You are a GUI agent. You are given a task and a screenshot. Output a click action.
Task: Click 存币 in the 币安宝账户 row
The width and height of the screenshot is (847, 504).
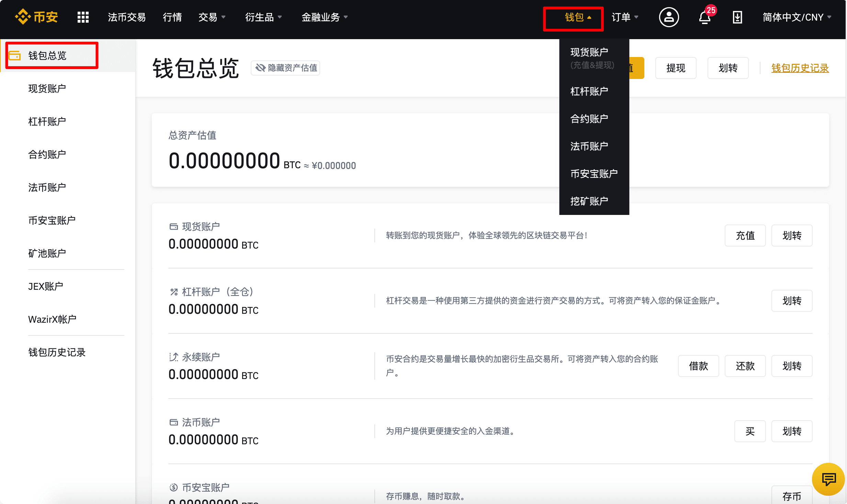point(792,496)
